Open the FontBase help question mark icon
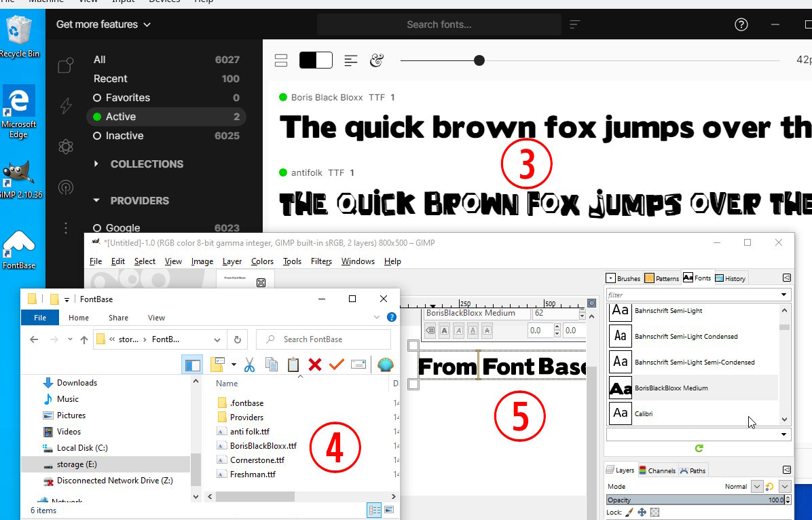 [741, 24]
